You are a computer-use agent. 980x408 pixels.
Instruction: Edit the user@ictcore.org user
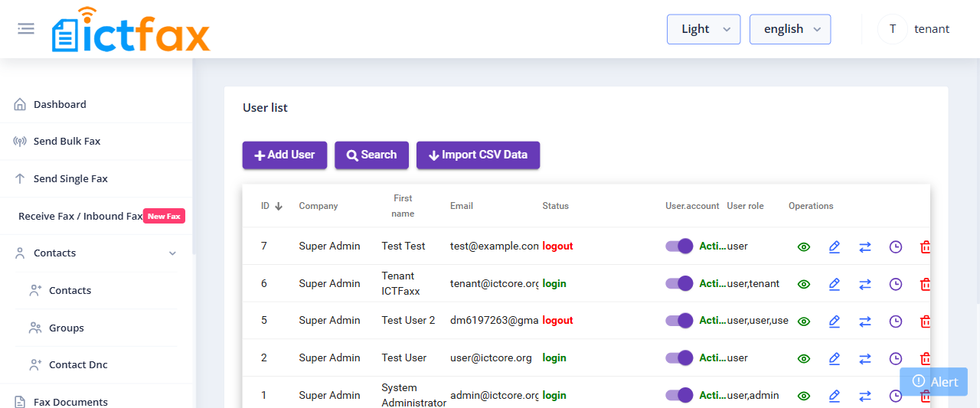[x=835, y=358]
